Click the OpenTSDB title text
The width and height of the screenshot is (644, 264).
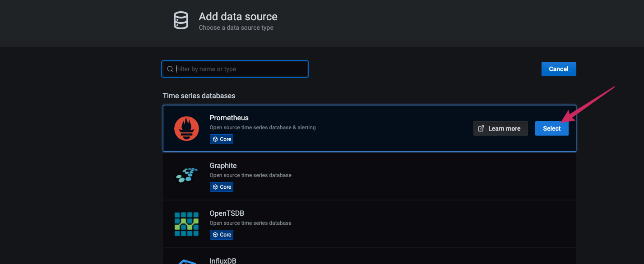(227, 213)
